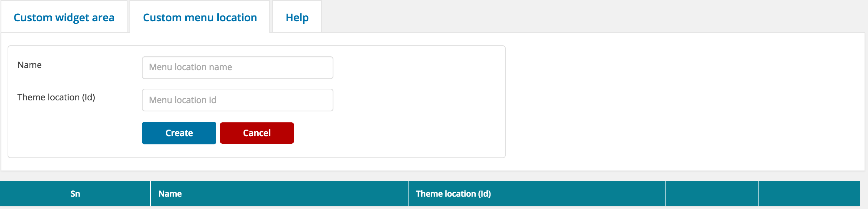868x209 pixels.
Task: Click the Name label in the form
Action: pyautogui.click(x=30, y=65)
